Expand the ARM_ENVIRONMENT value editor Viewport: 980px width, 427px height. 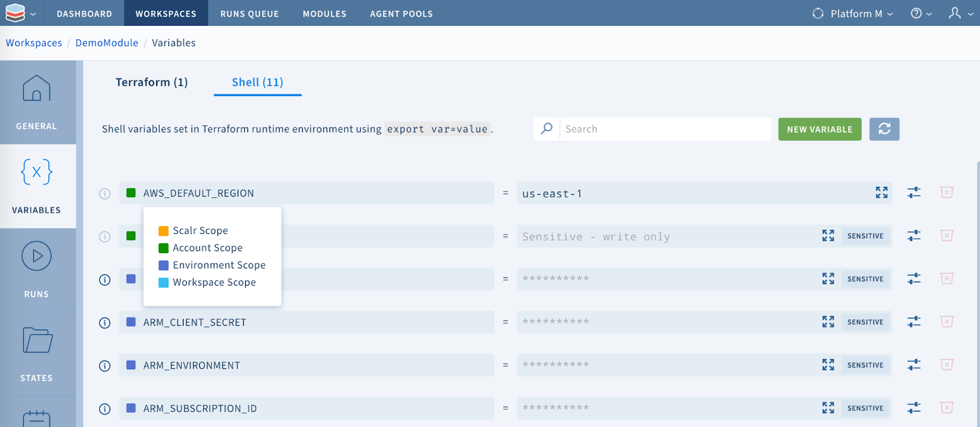pyautogui.click(x=828, y=365)
